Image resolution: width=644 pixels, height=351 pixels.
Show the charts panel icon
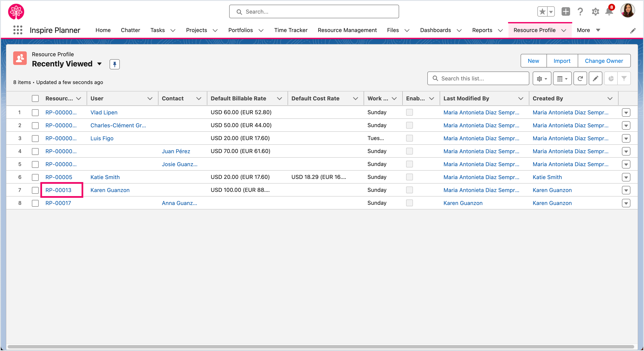[x=611, y=79]
